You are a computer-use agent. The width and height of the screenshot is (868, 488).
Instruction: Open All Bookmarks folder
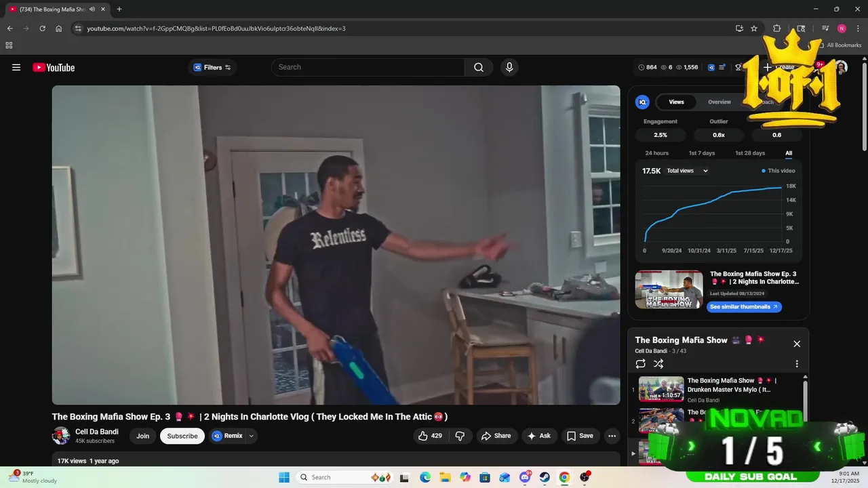(x=840, y=45)
